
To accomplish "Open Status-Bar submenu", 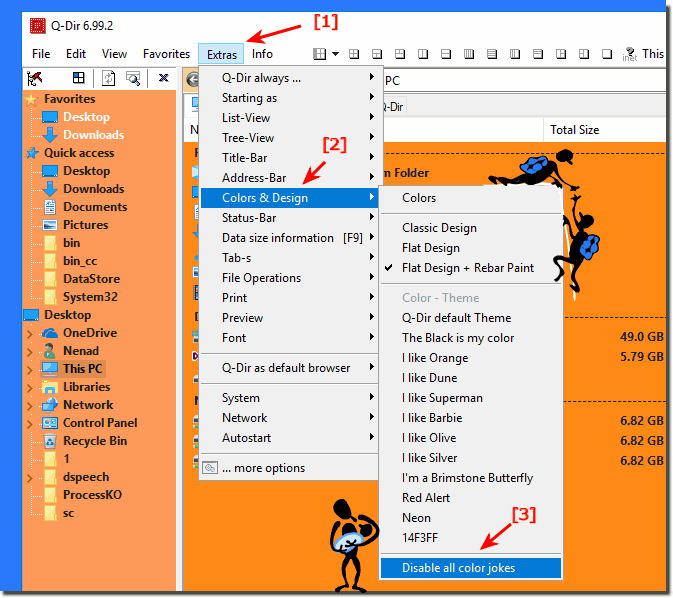I will click(x=289, y=218).
